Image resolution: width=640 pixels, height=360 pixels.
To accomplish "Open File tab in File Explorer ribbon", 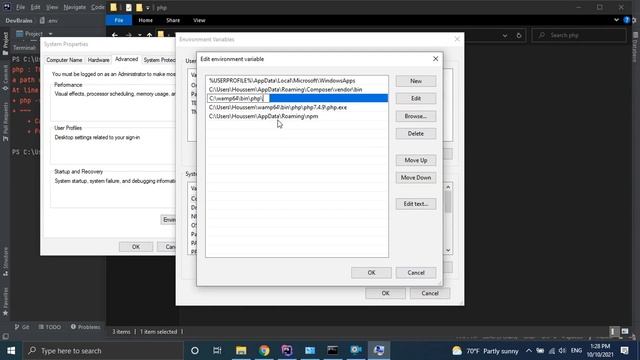I will (119, 20).
